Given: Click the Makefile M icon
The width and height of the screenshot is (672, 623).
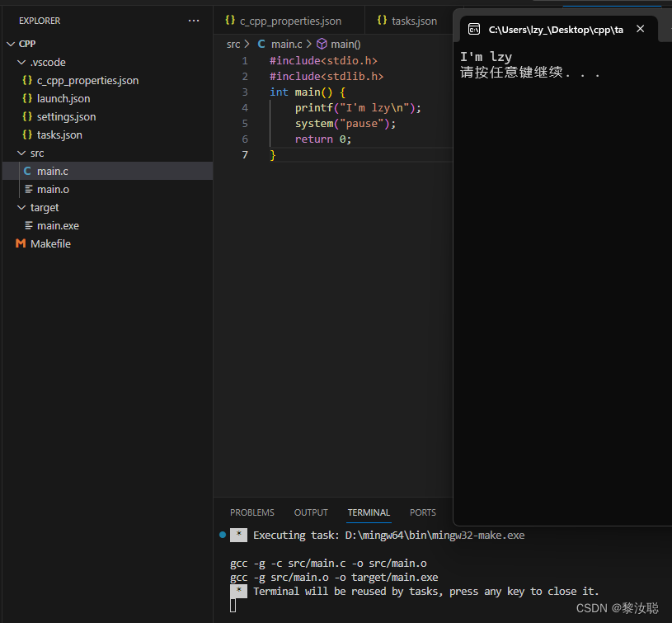Looking at the screenshot, I should (x=21, y=243).
